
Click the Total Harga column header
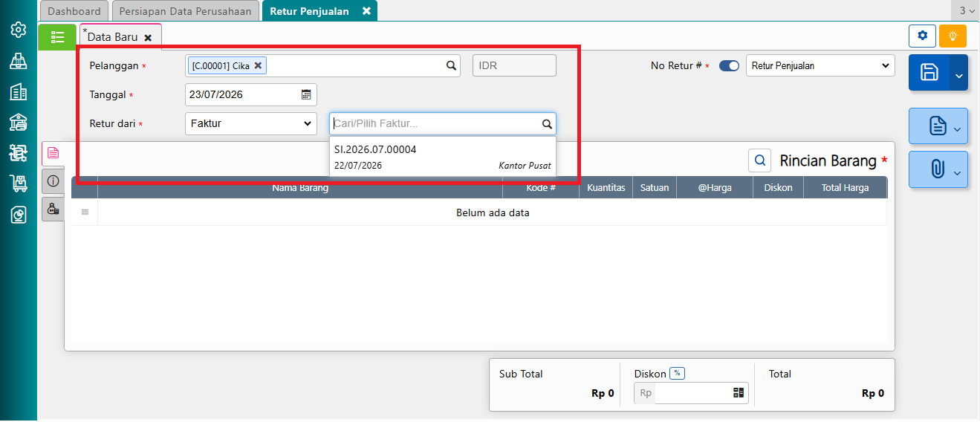(x=845, y=188)
